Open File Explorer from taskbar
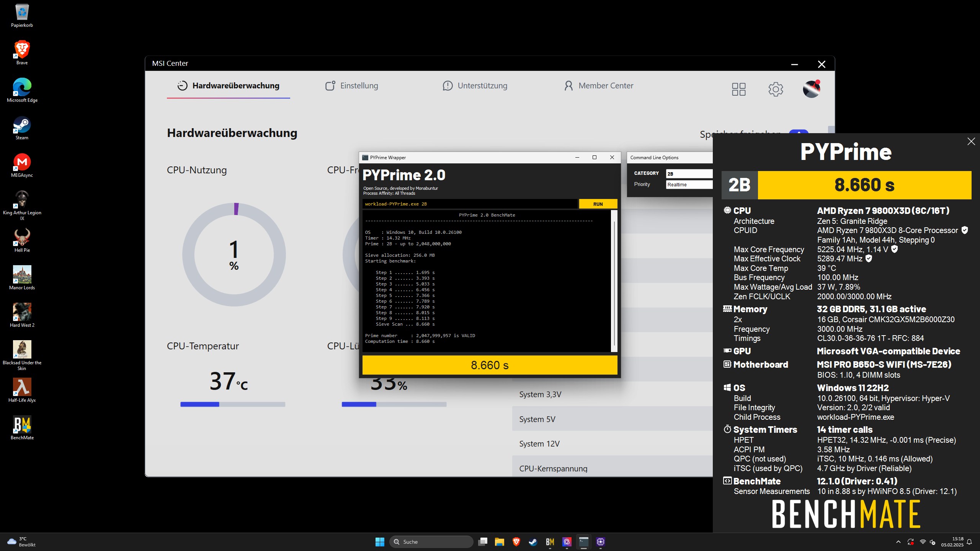This screenshot has width=980, height=551. (499, 542)
